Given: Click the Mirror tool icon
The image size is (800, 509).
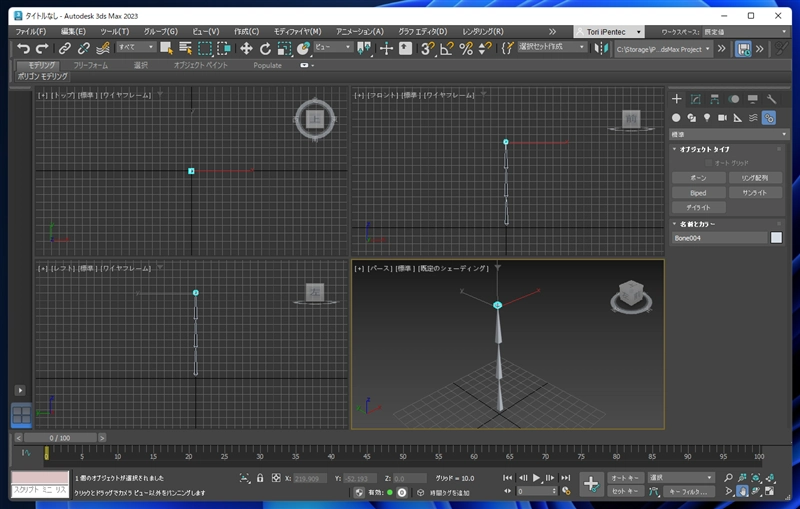Looking at the screenshot, I should (x=602, y=48).
